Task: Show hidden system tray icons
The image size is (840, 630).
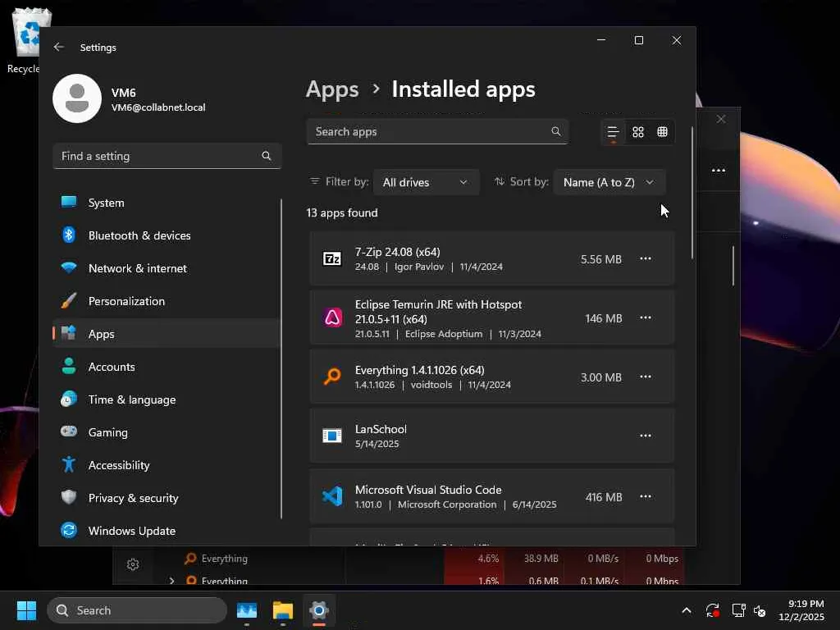Action: (x=687, y=610)
